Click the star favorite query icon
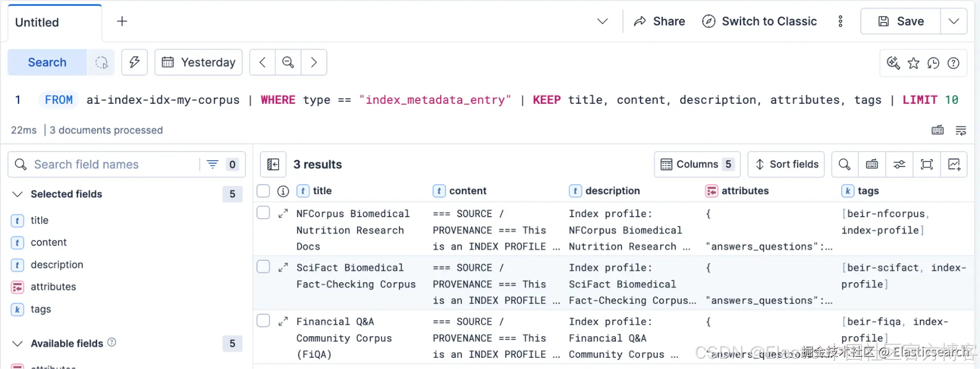 point(913,63)
